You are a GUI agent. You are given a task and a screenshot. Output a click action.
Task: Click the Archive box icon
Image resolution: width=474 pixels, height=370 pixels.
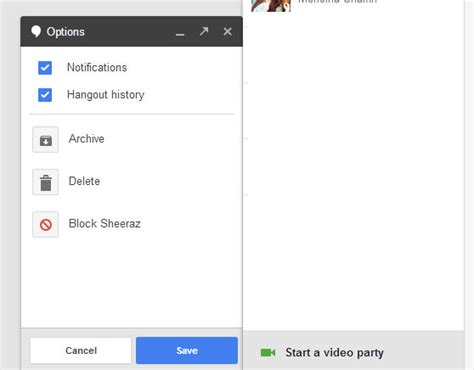coord(46,140)
